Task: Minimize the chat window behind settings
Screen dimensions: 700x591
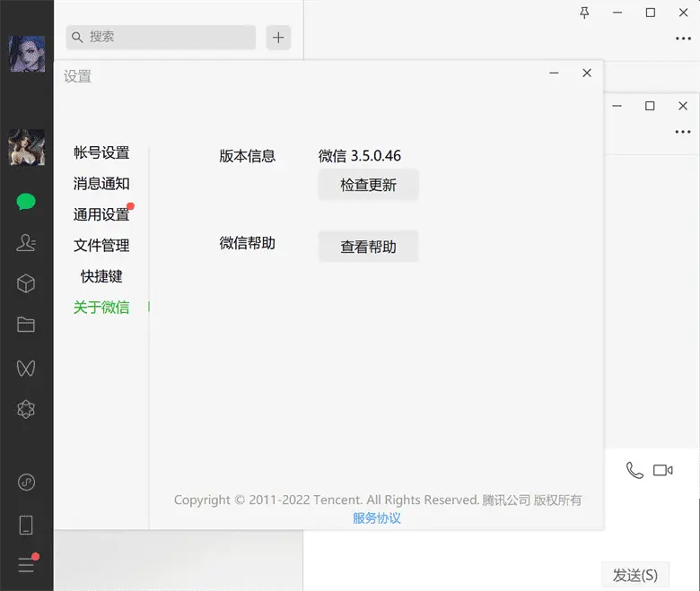Action: 617,106
